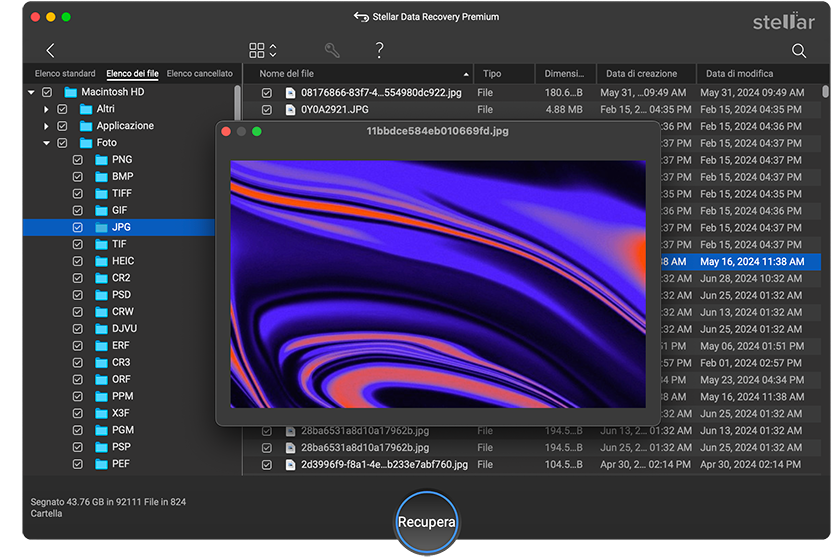Click file icon of 2d3996f9-f8a1 jpg
The image size is (831, 557).
point(290,465)
